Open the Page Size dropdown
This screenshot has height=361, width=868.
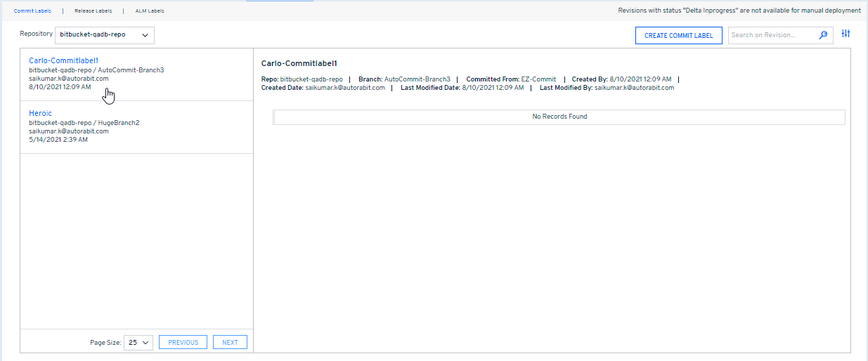(138, 343)
